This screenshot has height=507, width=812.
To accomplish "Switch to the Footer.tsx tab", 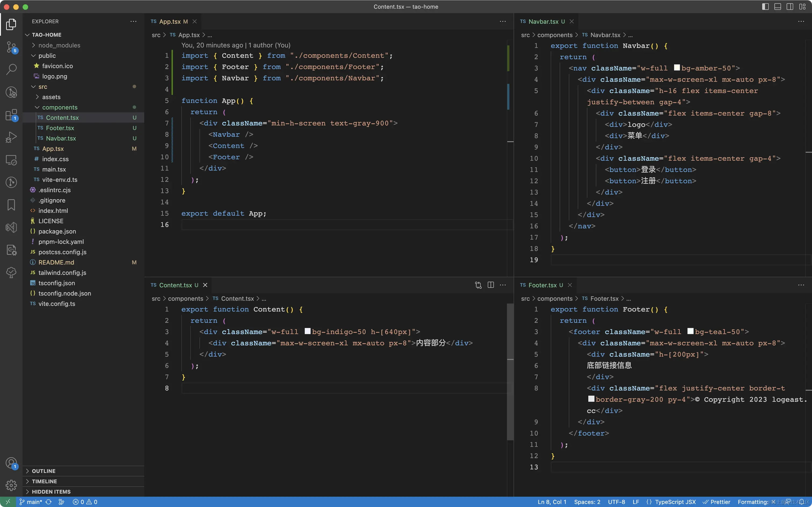I will (542, 285).
